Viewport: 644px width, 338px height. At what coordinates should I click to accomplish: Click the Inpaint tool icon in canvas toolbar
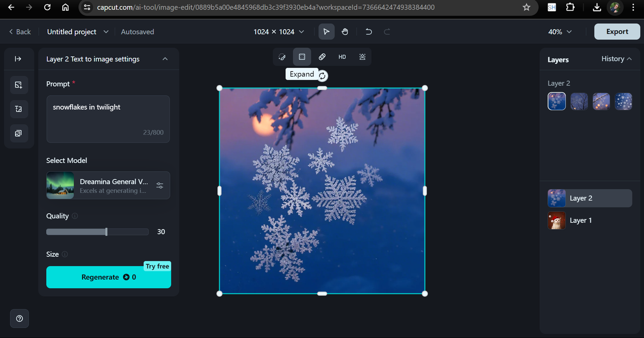coord(282,57)
